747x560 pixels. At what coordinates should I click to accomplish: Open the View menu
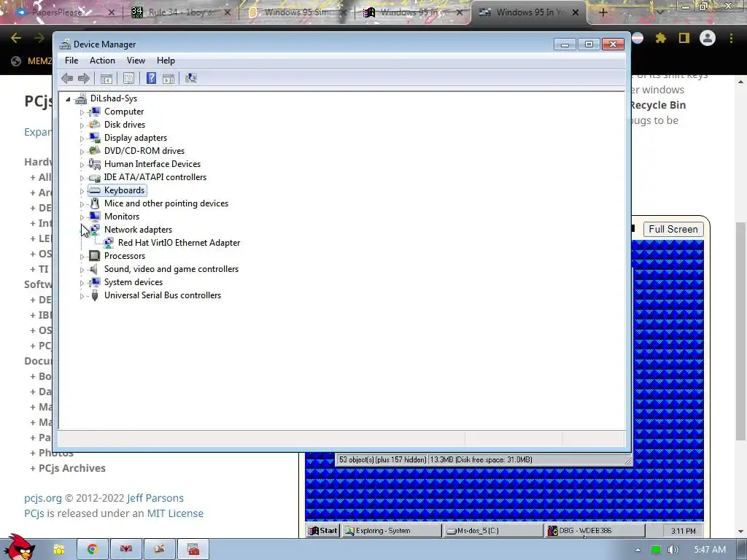pos(136,61)
